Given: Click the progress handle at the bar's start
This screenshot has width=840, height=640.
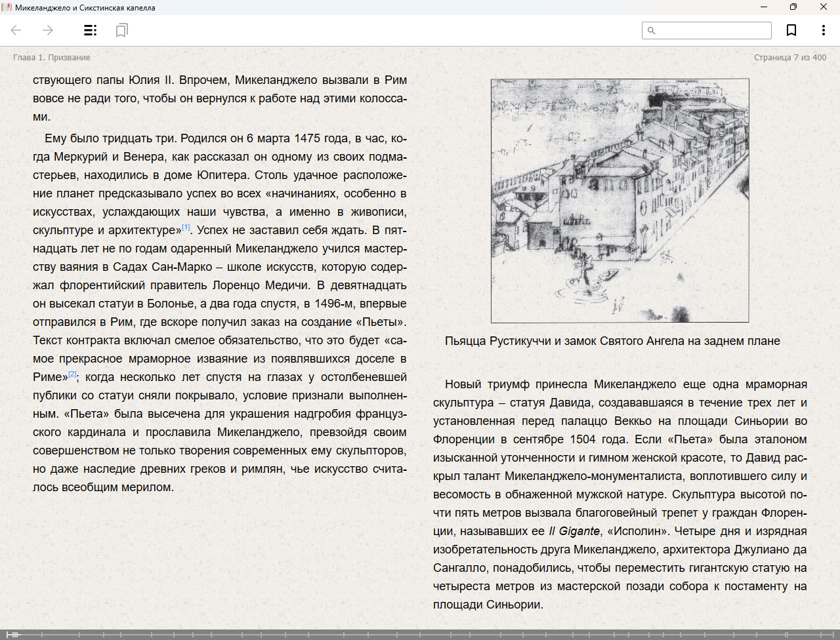Looking at the screenshot, I should 12,634.
